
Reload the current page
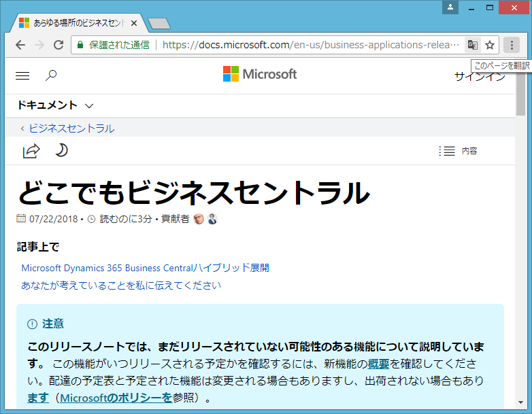click(59, 45)
